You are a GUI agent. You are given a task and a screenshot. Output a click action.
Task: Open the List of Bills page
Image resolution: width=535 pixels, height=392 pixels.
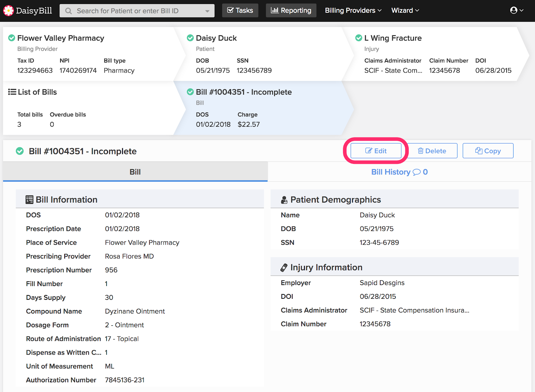(x=37, y=92)
